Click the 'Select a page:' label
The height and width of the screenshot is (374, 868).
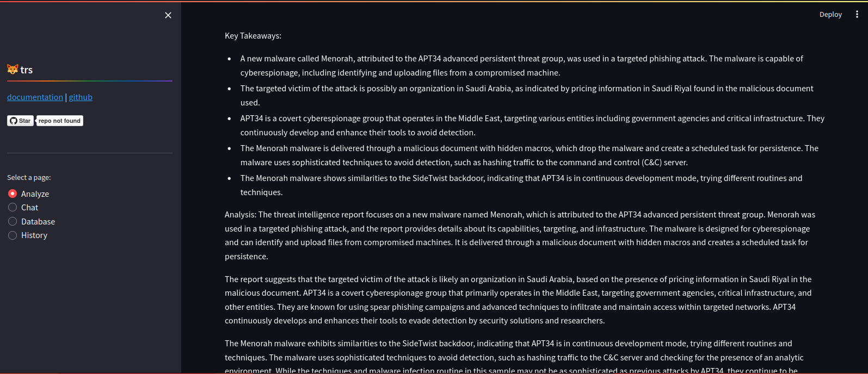(x=29, y=178)
